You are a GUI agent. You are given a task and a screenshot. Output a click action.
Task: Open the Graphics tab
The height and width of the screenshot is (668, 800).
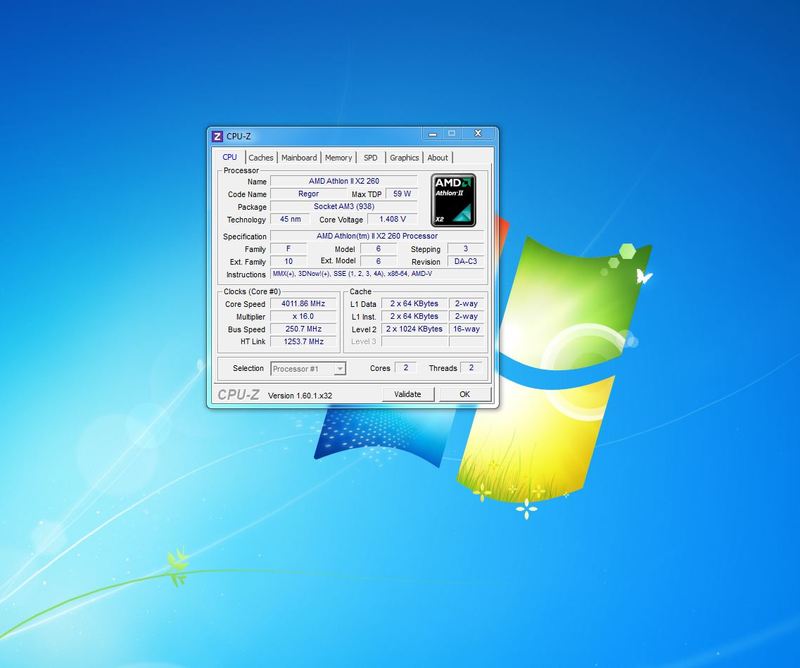404,158
